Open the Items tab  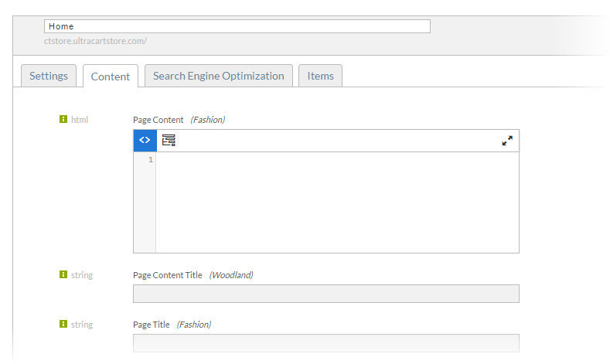(321, 76)
